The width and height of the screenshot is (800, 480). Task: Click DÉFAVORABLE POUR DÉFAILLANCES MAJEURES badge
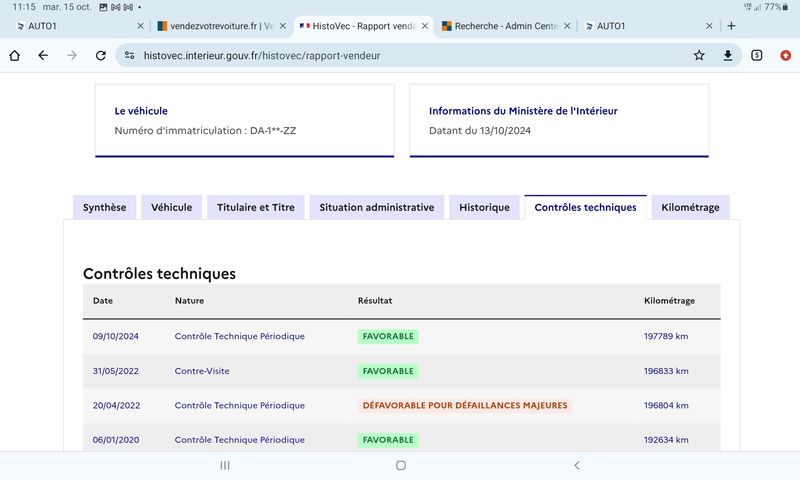pyautogui.click(x=465, y=406)
